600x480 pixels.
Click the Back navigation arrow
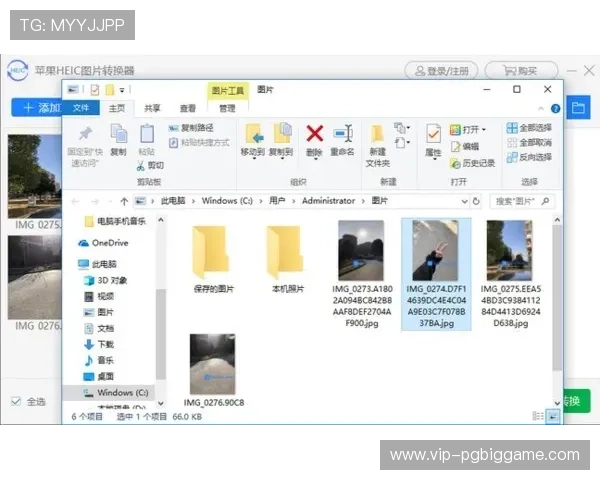(75, 201)
